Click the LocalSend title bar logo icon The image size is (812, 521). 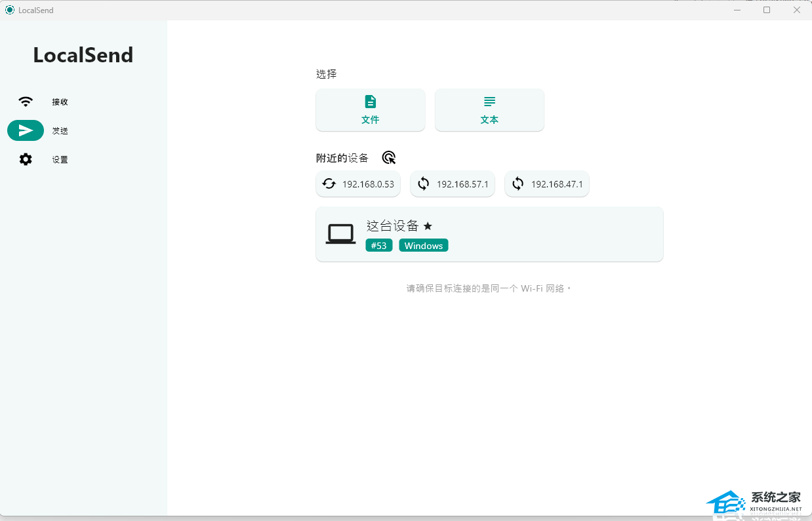(10, 10)
